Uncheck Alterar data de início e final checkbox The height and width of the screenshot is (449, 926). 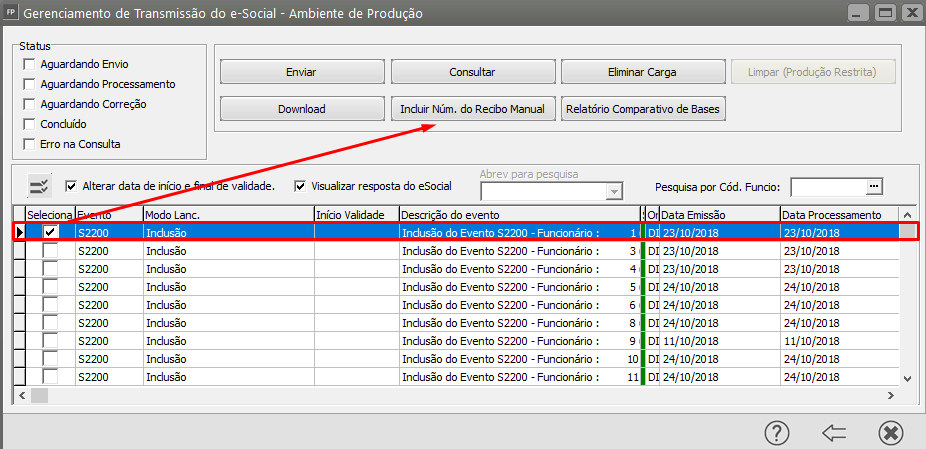point(71,186)
